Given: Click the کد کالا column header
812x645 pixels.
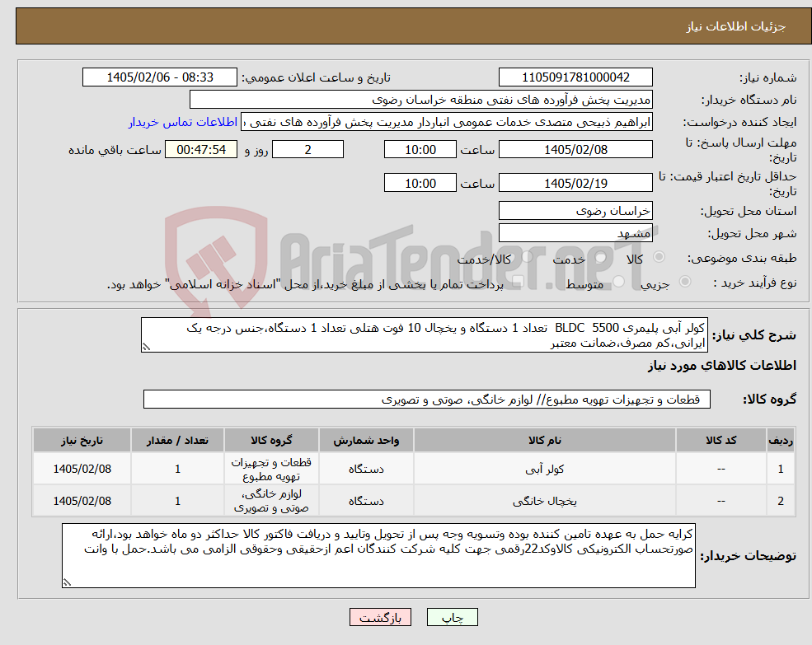Looking at the screenshot, I should (721, 440).
